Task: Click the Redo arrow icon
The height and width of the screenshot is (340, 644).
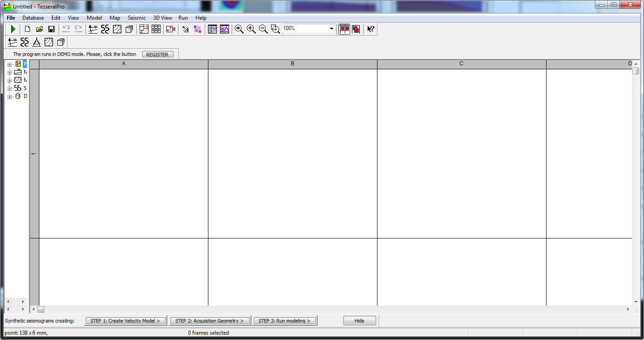Action: [78, 29]
